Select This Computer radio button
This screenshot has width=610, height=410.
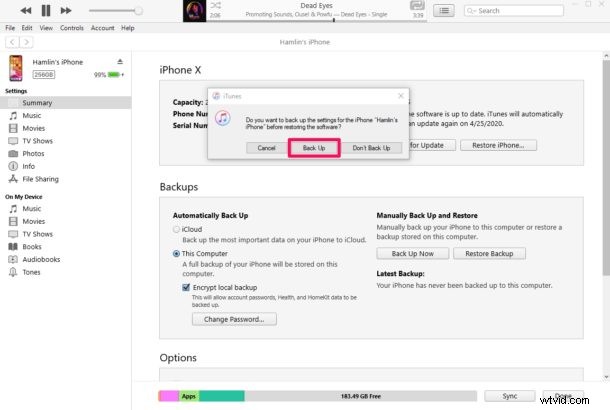click(x=176, y=254)
